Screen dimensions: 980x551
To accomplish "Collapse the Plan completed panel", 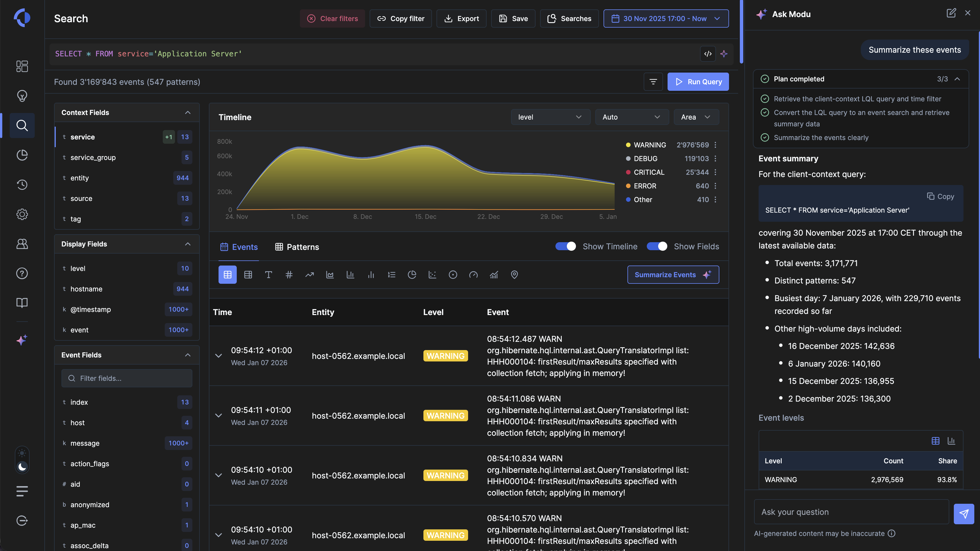I will point(958,79).
